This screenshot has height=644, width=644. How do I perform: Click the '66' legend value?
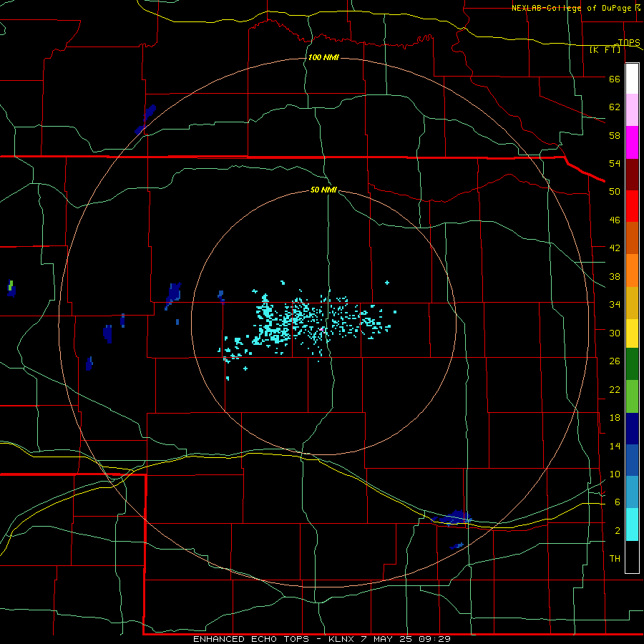point(615,79)
